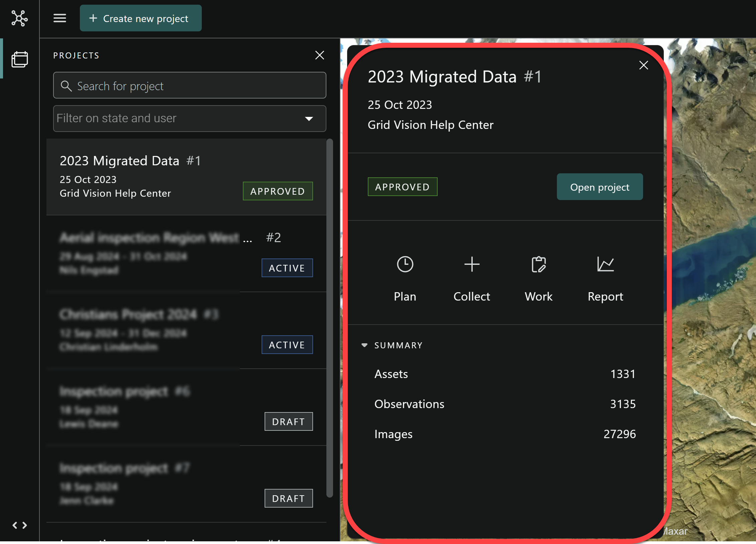Click the Collect plus icon

click(x=471, y=264)
